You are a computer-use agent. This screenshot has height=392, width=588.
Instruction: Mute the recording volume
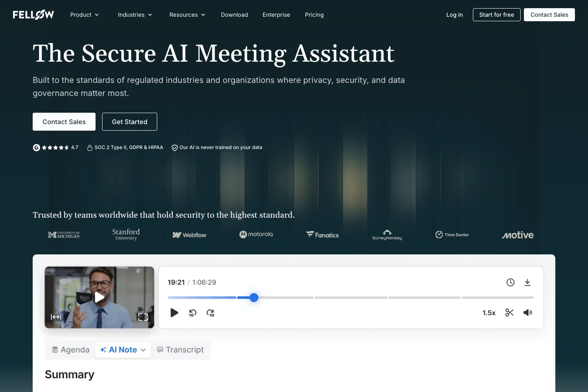coord(528,313)
